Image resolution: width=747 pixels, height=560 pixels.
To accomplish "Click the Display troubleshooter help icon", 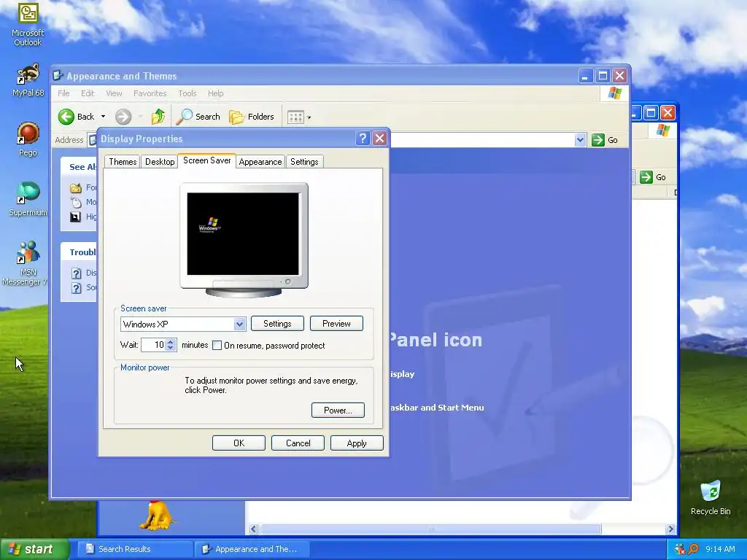I will tap(76, 273).
